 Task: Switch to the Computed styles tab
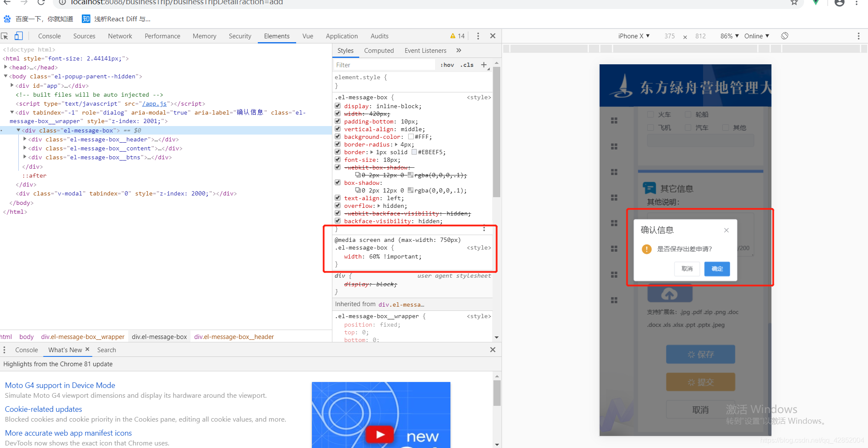coord(379,51)
